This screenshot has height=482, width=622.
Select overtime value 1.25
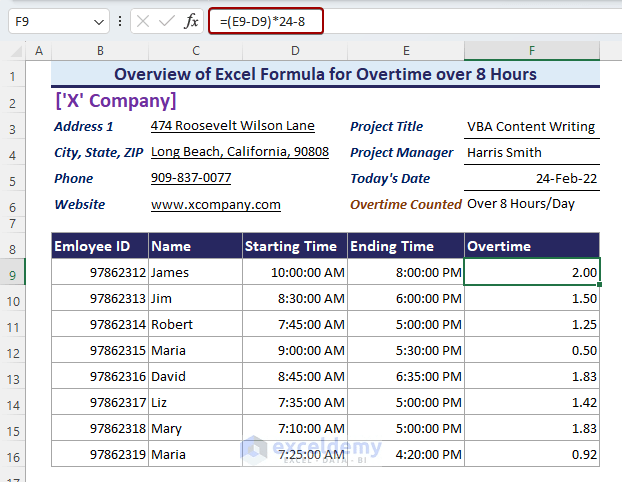pyautogui.click(x=532, y=324)
